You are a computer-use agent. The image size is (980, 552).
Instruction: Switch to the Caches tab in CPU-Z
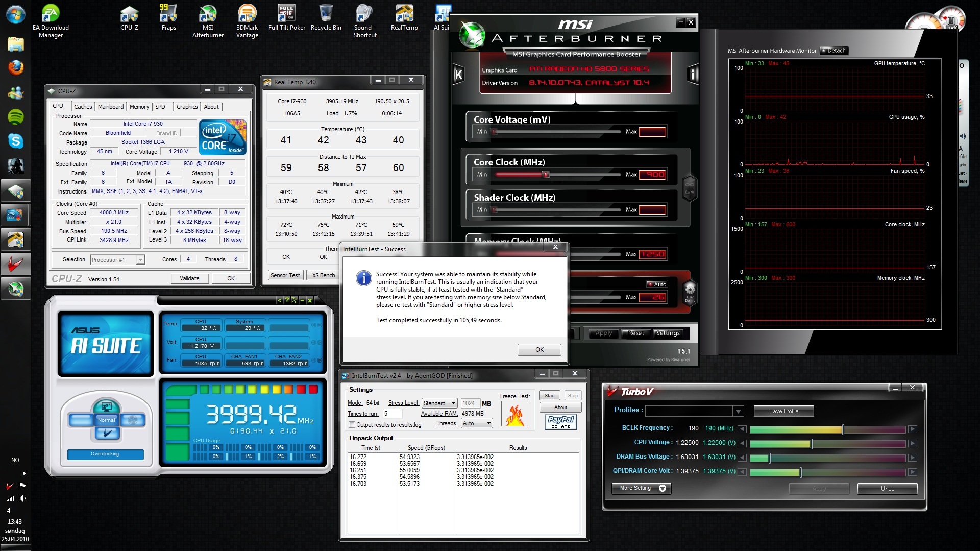pyautogui.click(x=83, y=107)
